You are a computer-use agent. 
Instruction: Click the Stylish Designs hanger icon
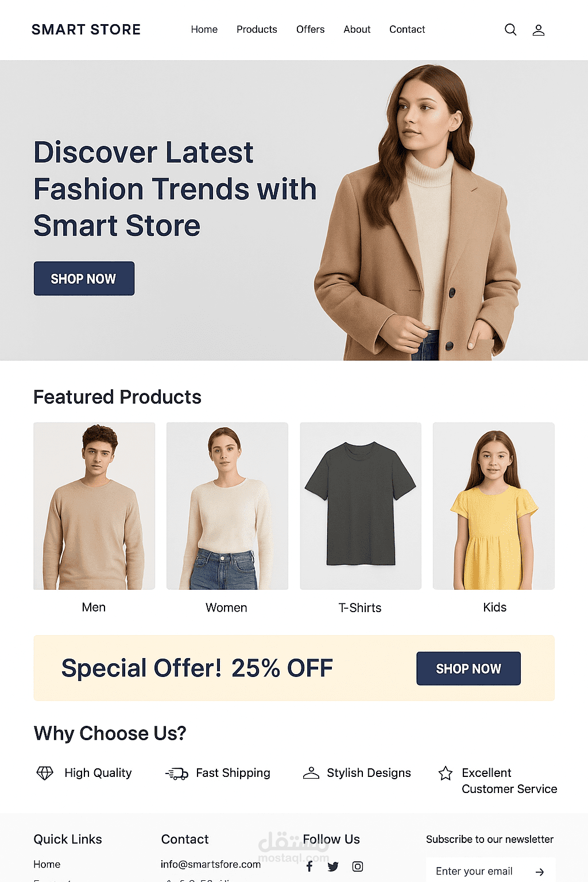tap(311, 773)
